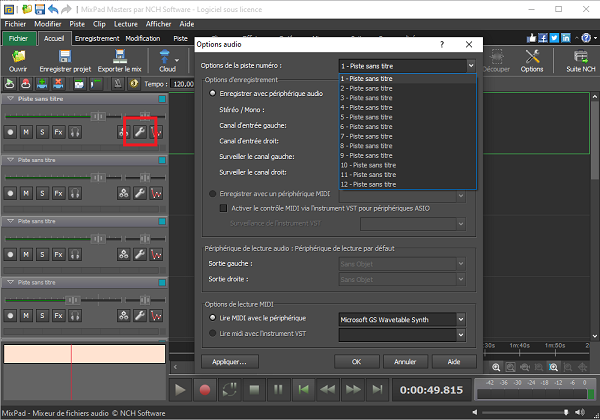Switch to the Enregistrement ribbon tab
Screen dimensions: 600x420
click(97, 38)
